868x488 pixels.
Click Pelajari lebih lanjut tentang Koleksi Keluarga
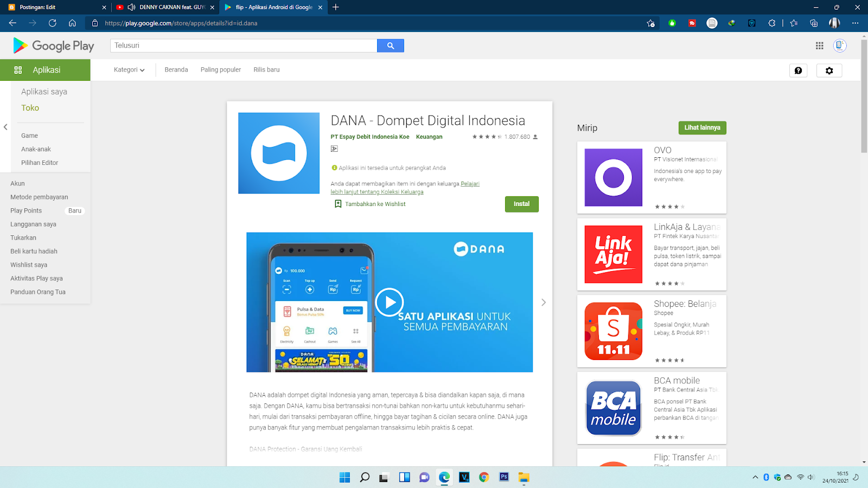click(x=405, y=188)
